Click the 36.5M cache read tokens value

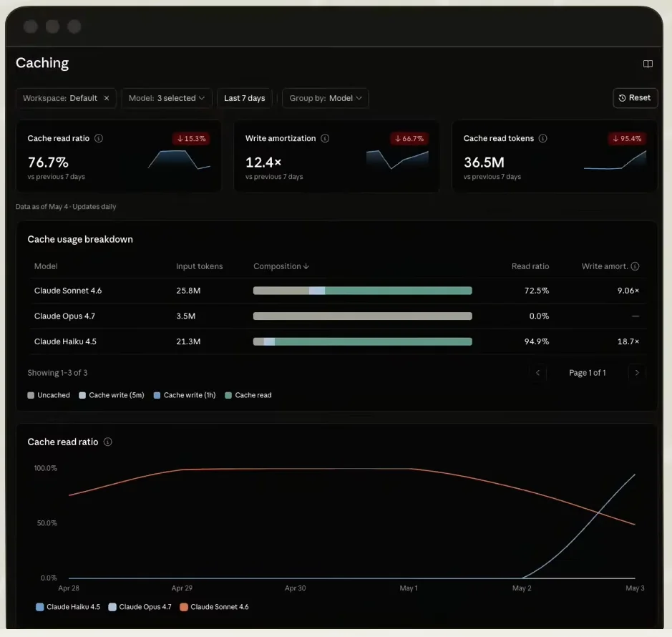484,162
